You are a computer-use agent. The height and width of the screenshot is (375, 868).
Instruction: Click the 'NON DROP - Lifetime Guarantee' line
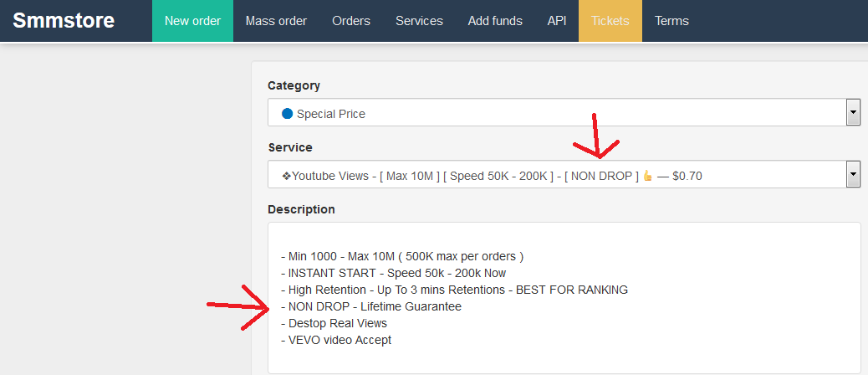(371, 306)
